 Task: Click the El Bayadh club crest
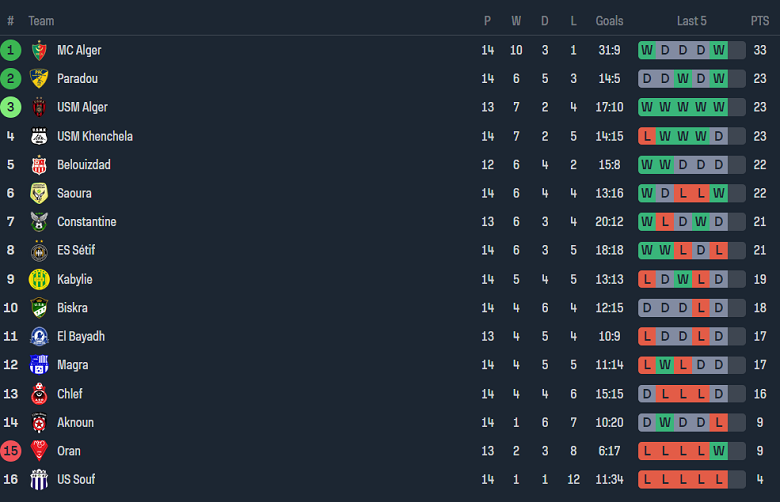pos(39,337)
